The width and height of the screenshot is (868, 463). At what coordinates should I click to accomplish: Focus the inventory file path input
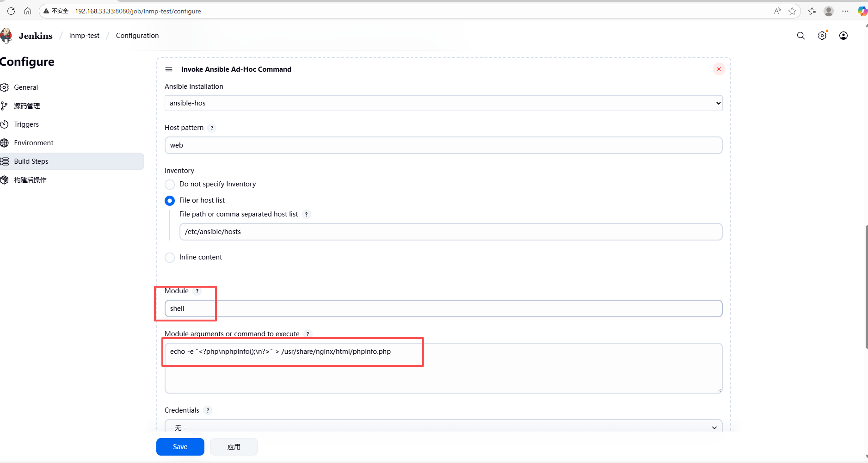click(x=451, y=232)
